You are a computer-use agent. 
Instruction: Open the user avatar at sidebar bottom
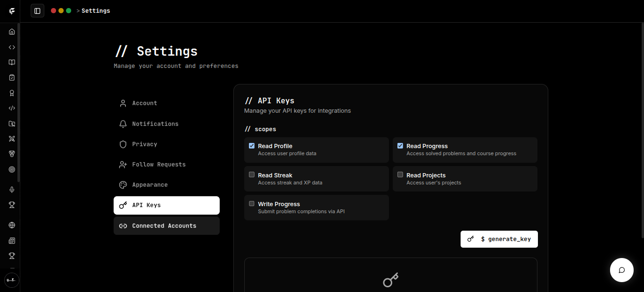[x=12, y=280]
